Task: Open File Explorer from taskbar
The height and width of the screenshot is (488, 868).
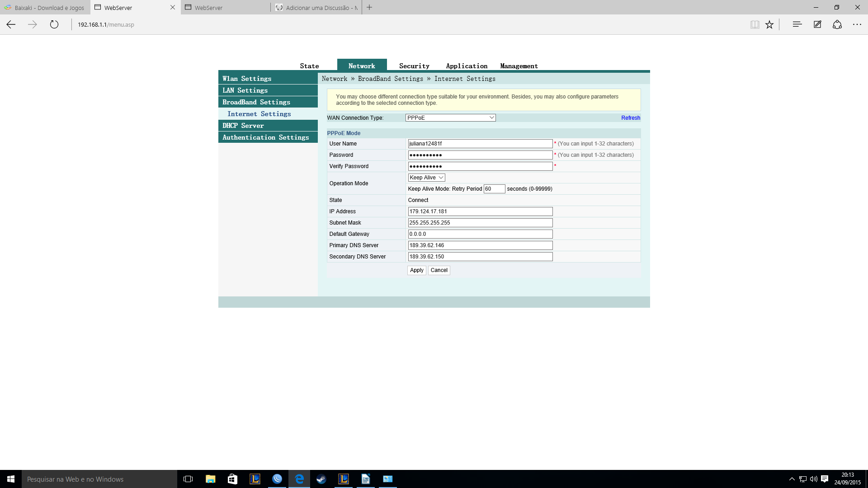Action: (x=210, y=479)
